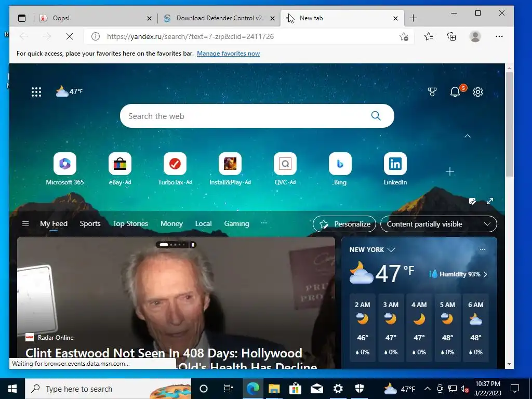Open the app launcher grid icon
This screenshot has width=532, height=399.
pyautogui.click(x=36, y=92)
